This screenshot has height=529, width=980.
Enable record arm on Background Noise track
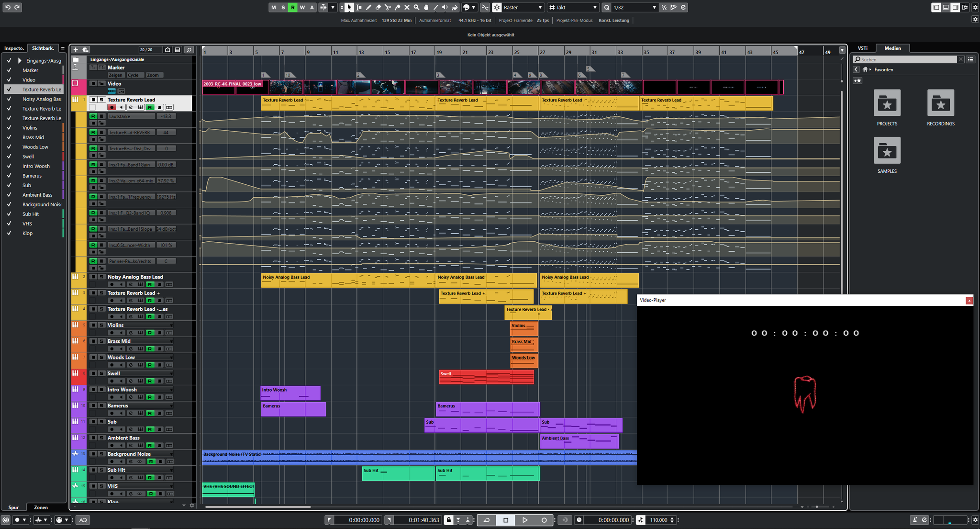[112, 462]
